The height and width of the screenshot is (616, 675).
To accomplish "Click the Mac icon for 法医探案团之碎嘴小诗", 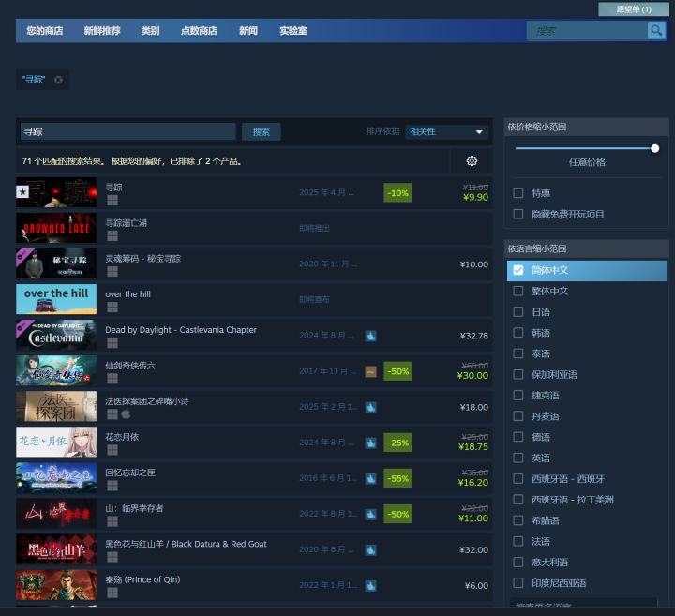I will [126, 413].
